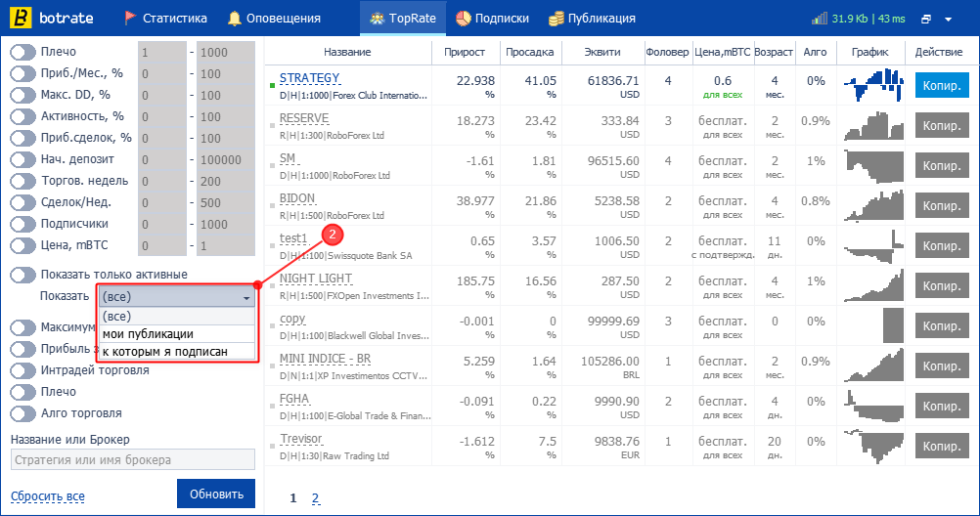Toggle the Приб.сделок, % filter
980x516 pixels.
point(22,138)
